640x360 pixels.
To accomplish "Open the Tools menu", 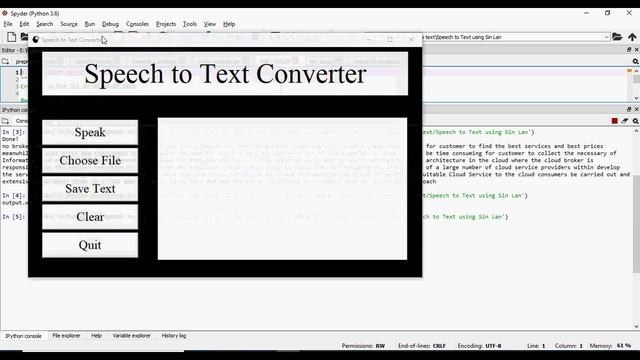I will (x=190, y=24).
